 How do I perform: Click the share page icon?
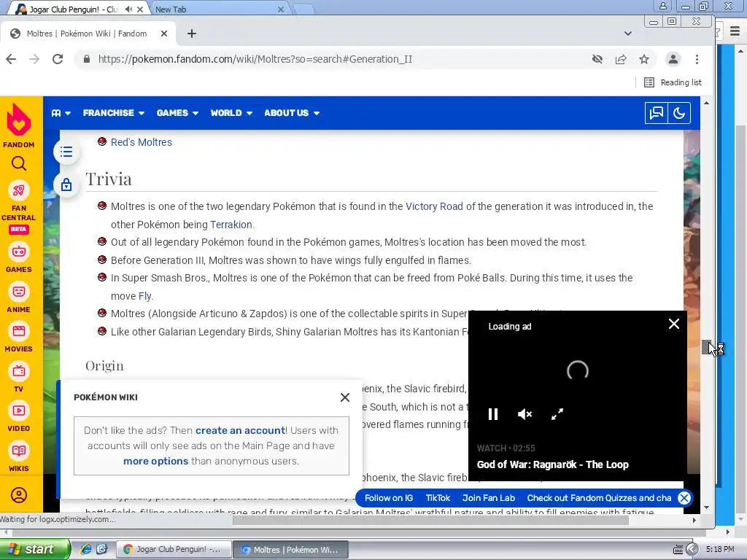(621, 59)
